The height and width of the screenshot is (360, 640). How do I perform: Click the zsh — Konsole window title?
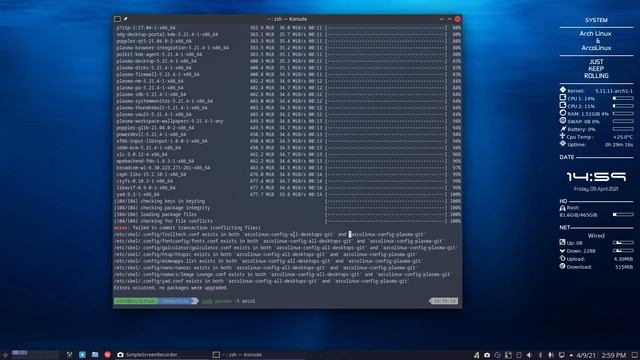(287, 19)
